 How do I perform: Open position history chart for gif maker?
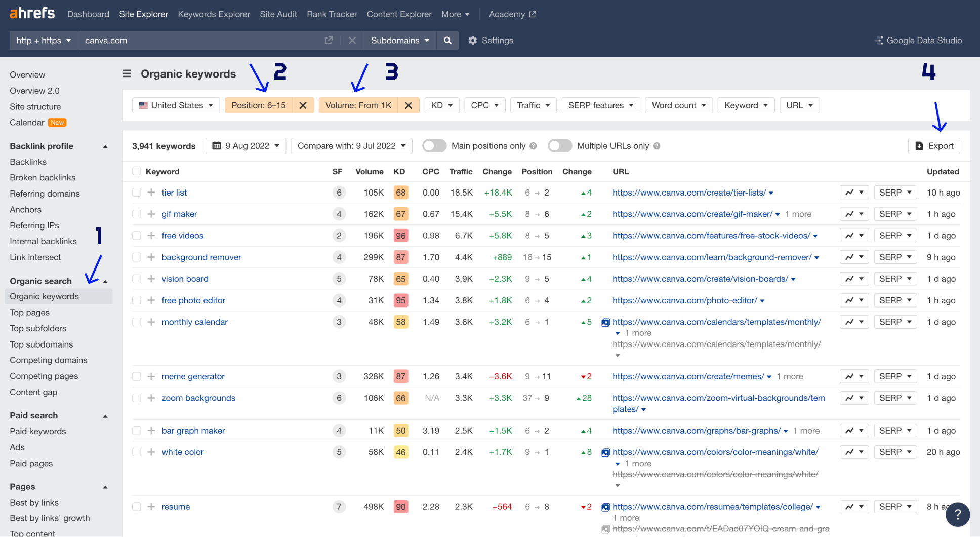click(x=854, y=214)
